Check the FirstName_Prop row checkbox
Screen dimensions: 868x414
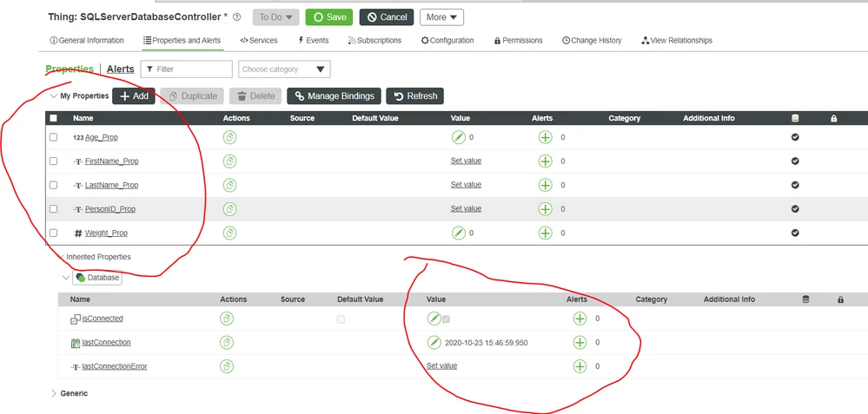[53, 161]
